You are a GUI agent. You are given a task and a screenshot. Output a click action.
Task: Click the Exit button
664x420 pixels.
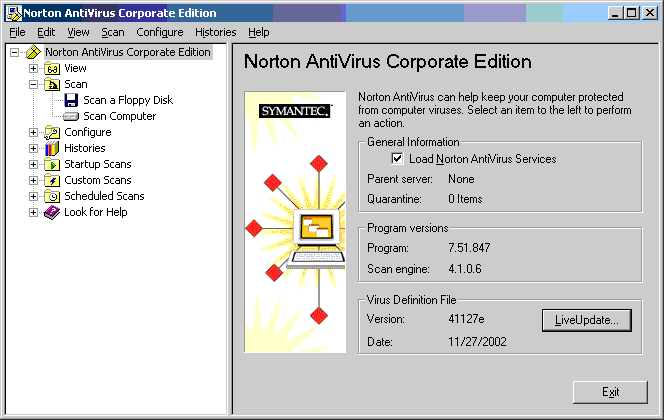point(610,392)
